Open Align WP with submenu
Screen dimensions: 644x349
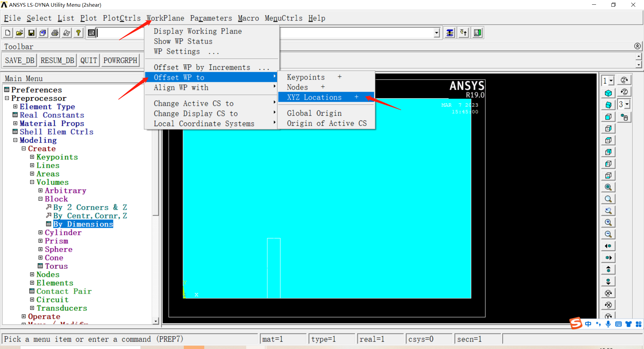pyautogui.click(x=212, y=88)
